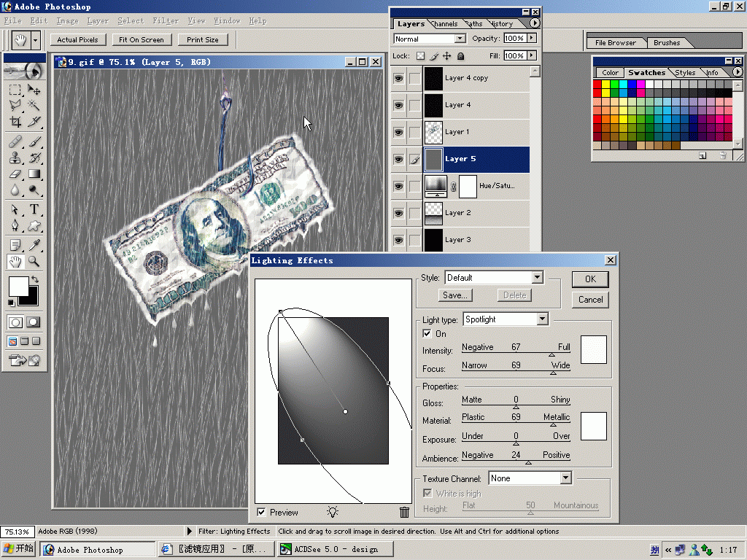Image resolution: width=747 pixels, height=560 pixels.
Task: Select the Dodge tool
Action: tap(34, 190)
